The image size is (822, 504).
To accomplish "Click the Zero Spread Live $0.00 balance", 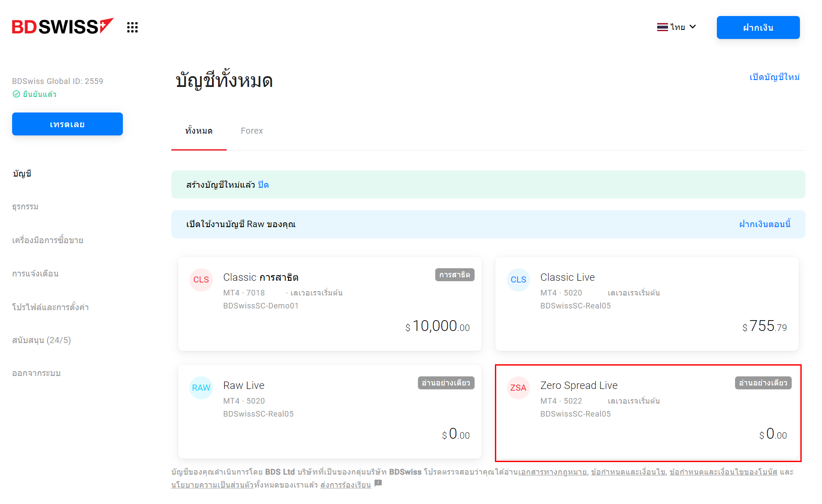I will point(773,434).
